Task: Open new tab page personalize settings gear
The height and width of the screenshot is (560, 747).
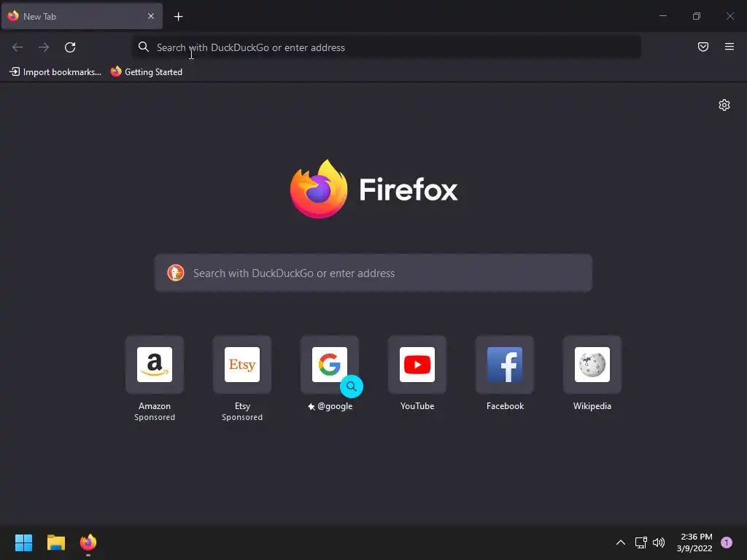Action: tap(724, 105)
